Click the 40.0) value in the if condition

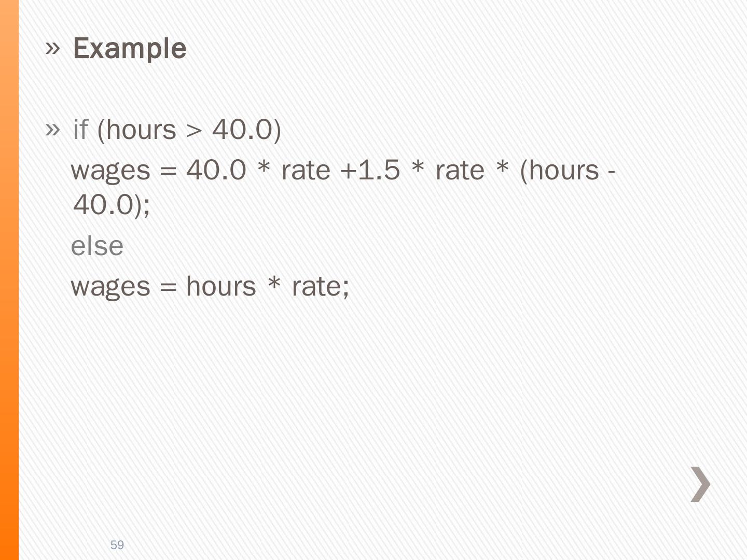[247, 130]
